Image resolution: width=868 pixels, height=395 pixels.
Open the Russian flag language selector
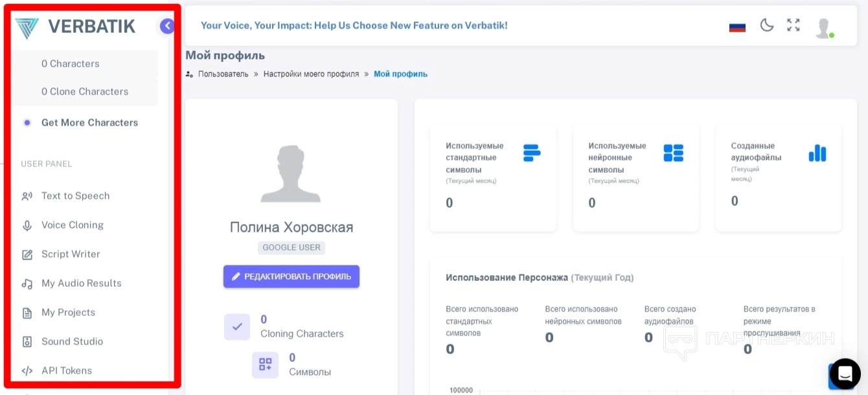(x=737, y=27)
